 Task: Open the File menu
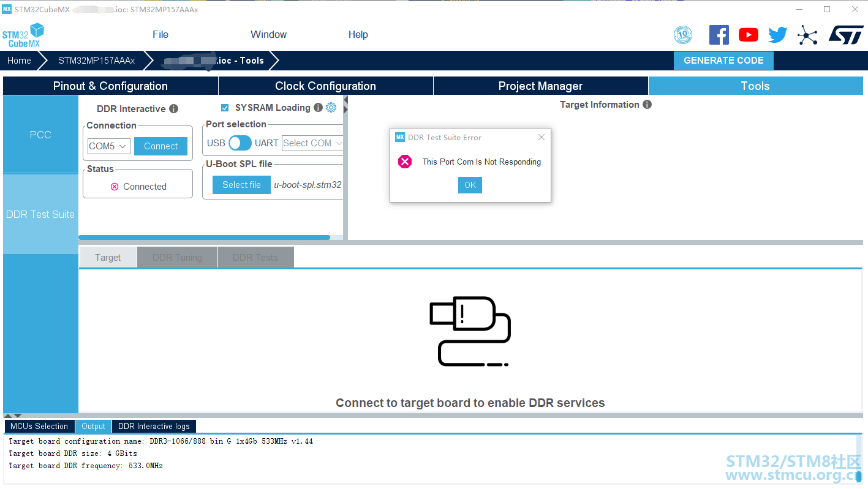coord(160,34)
